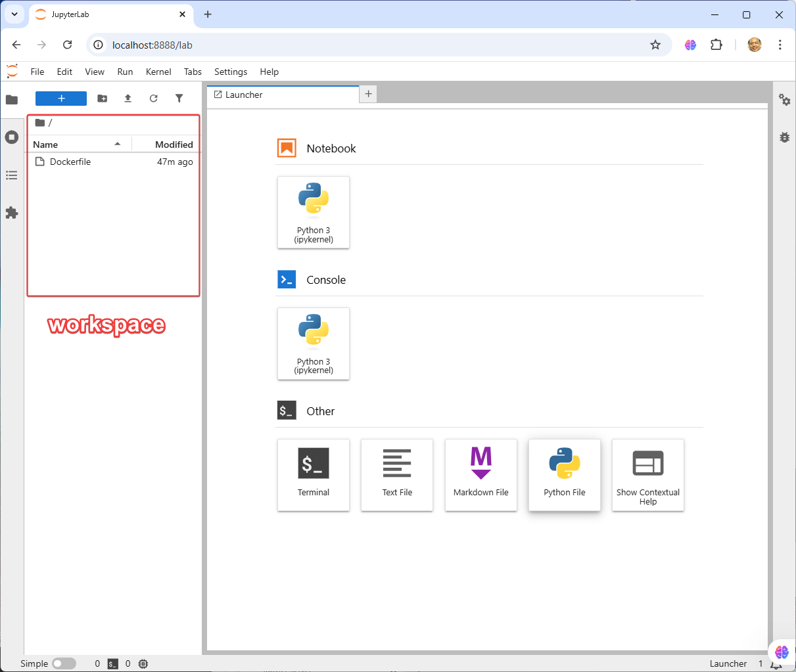Open the File menu
The height and width of the screenshot is (672, 796).
coord(37,72)
